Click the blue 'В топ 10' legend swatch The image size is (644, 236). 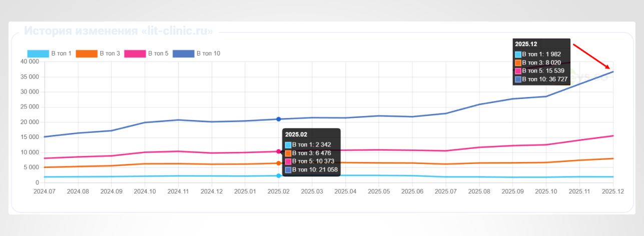click(184, 53)
